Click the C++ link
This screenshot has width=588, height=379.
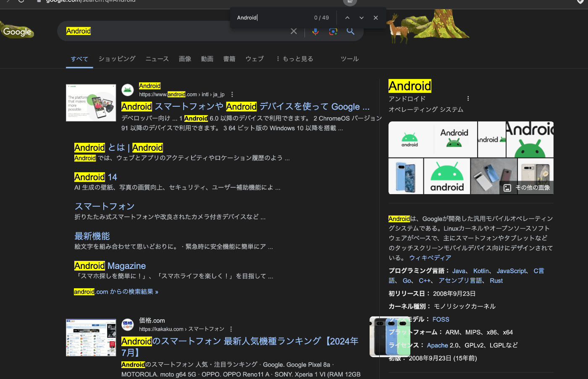click(425, 281)
